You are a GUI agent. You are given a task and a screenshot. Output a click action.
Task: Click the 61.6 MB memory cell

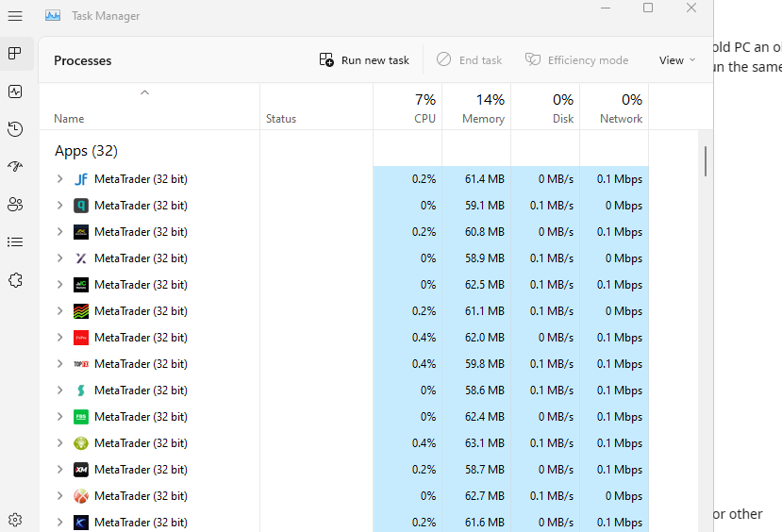[476, 523]
